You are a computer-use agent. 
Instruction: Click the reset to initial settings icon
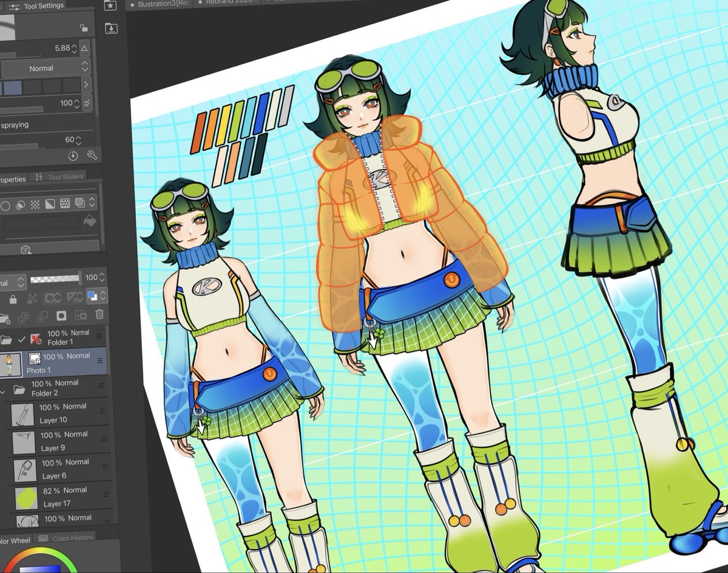pyautogui.click(x=73, y=155)
